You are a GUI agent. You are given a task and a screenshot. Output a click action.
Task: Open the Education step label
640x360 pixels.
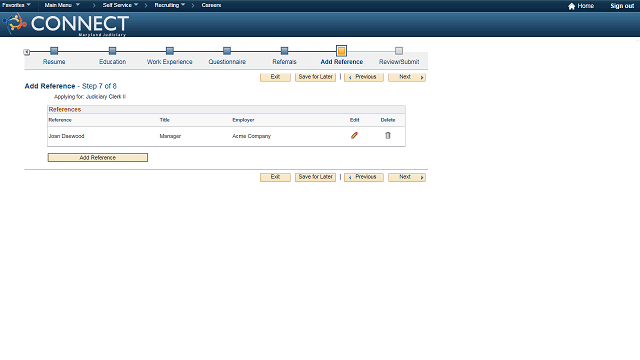112,62
